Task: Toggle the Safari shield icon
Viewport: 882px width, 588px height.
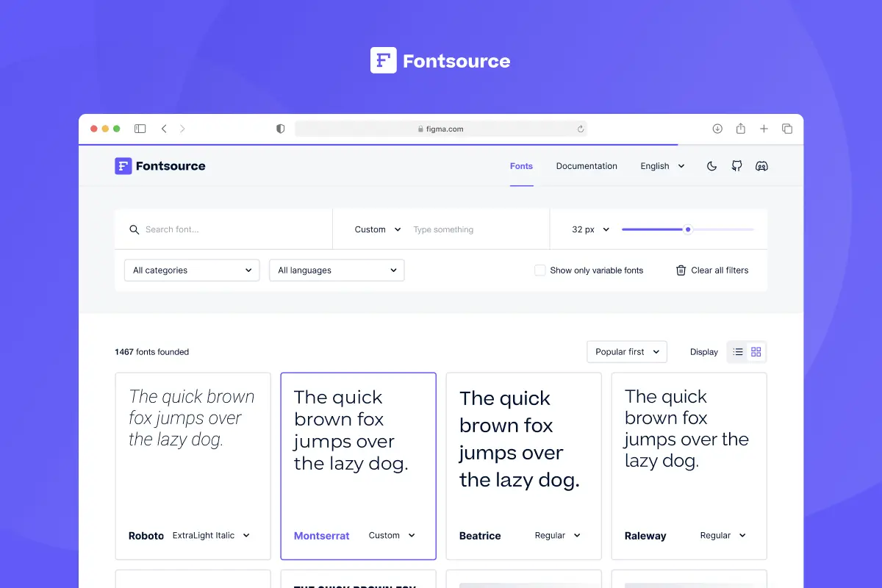Action: (280, 128)
